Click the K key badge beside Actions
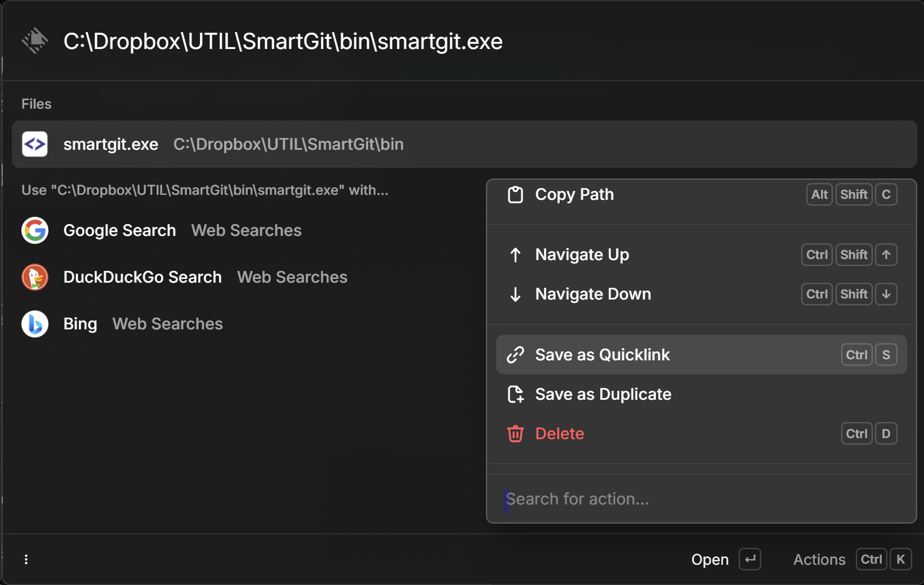Screen dimensions: 924x585 pos(901,559)
